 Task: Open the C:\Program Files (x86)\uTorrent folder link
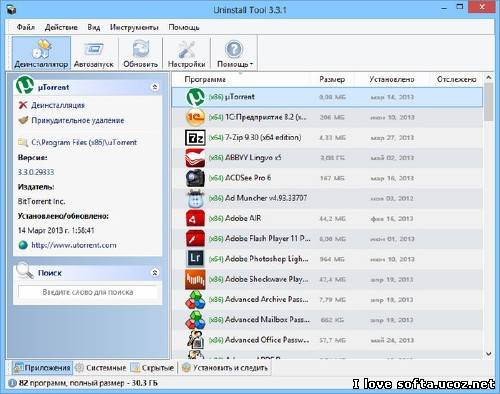point(84,142)
